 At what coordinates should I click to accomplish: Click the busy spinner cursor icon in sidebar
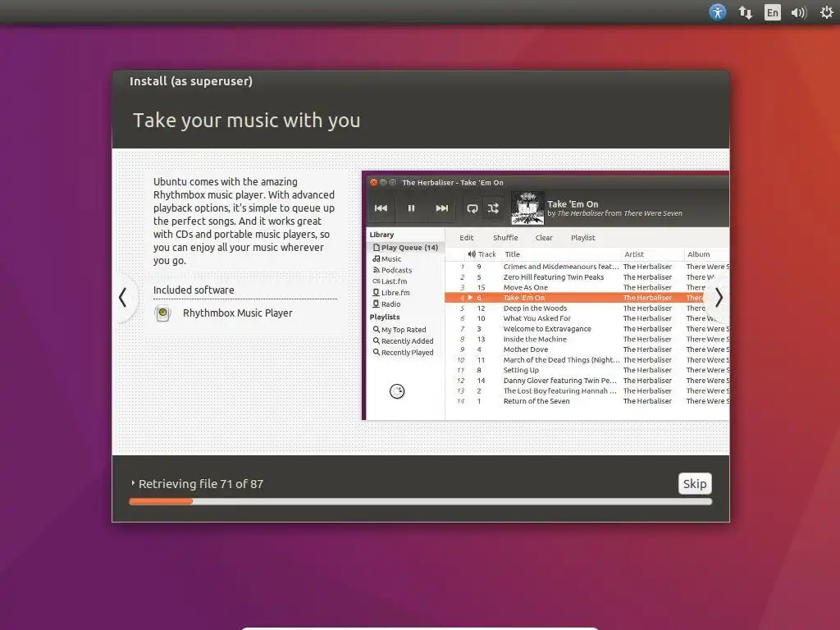(397, 391)
